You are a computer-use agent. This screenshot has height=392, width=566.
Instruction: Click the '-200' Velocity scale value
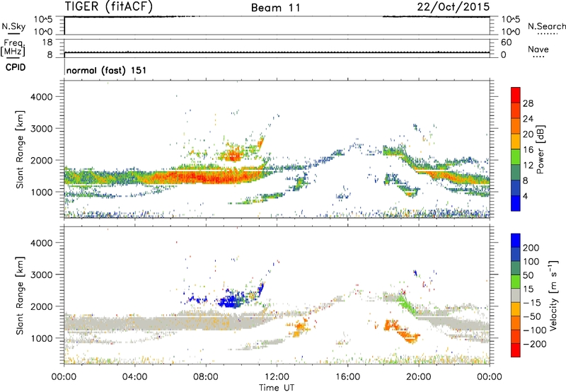(x=534, y=344)
